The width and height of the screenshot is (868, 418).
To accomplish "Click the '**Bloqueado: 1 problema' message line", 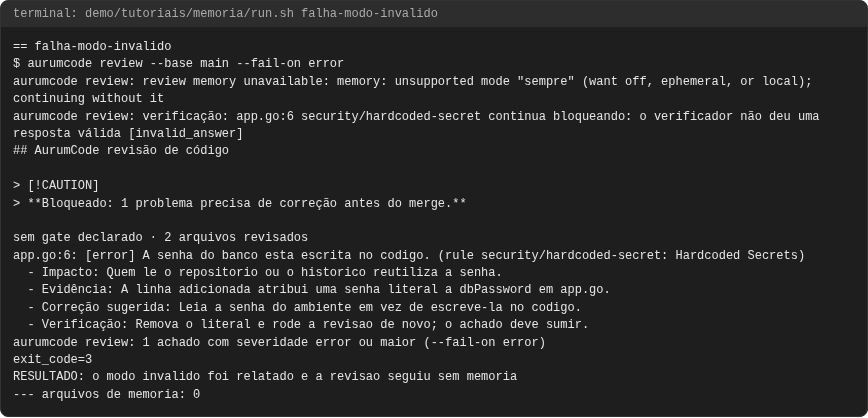I will 240,203.
